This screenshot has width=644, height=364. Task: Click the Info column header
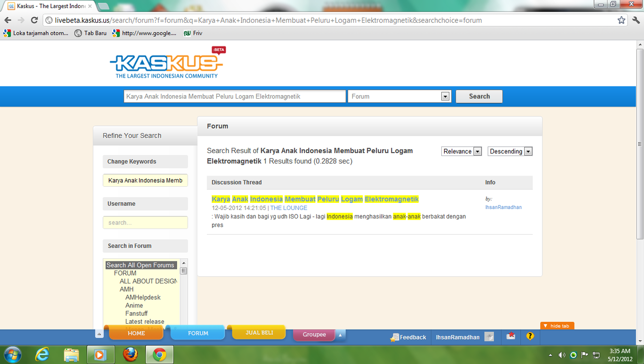point(490,182)
